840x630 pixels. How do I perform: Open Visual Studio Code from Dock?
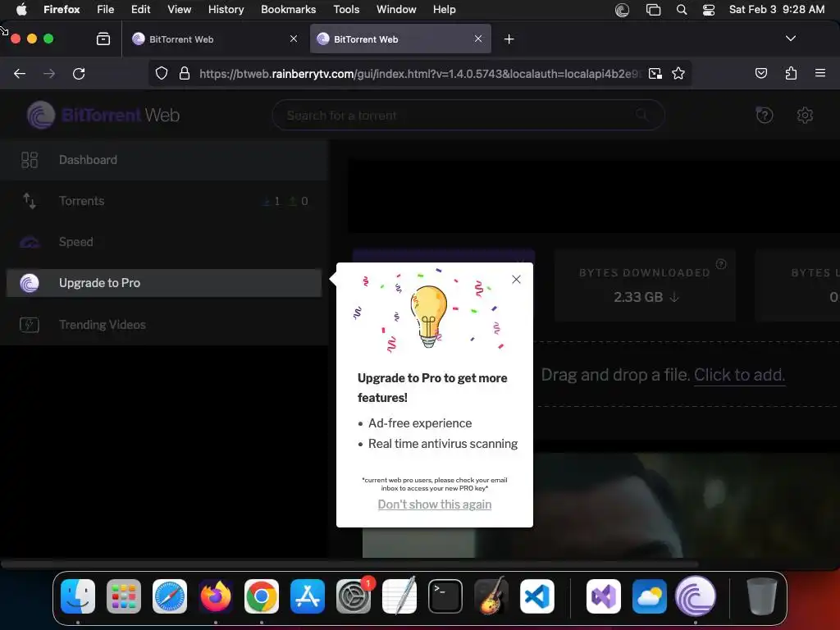tap(537, 596)
